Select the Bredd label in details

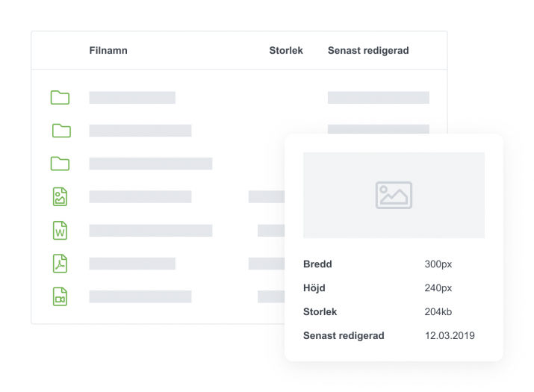[317, 264]
